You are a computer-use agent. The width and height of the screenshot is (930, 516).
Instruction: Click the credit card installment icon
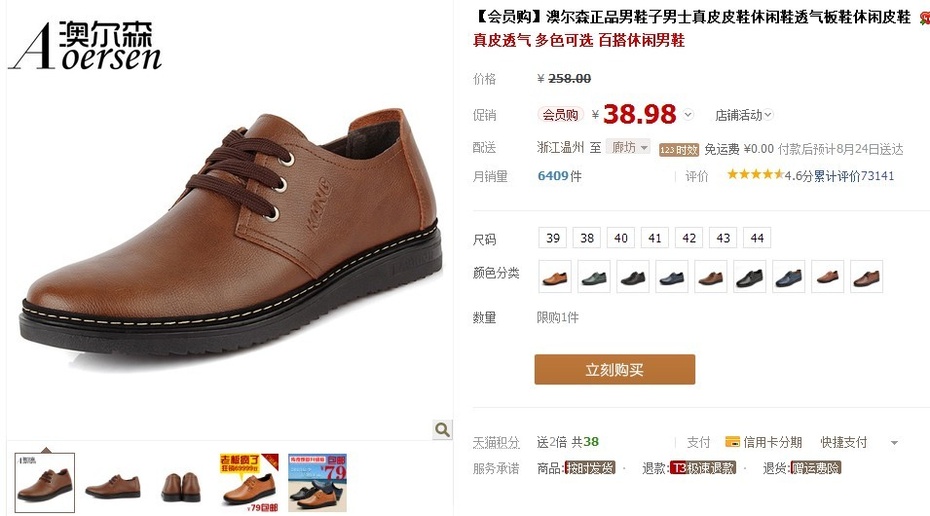pos(732,442)
